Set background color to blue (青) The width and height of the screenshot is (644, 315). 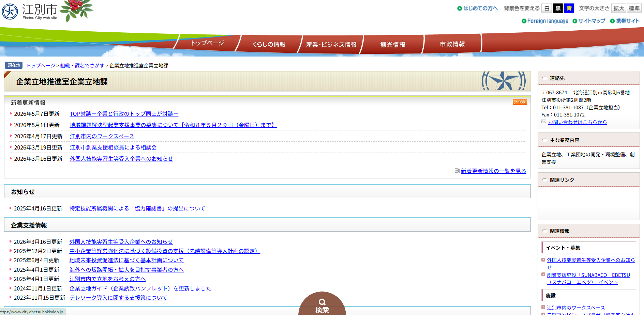coord(569,8)
